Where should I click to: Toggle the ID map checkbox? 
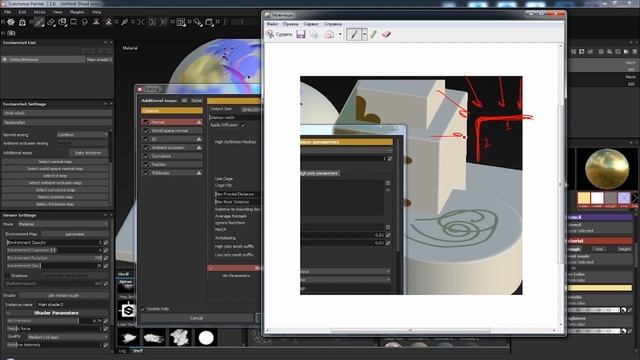pos(146,139)
